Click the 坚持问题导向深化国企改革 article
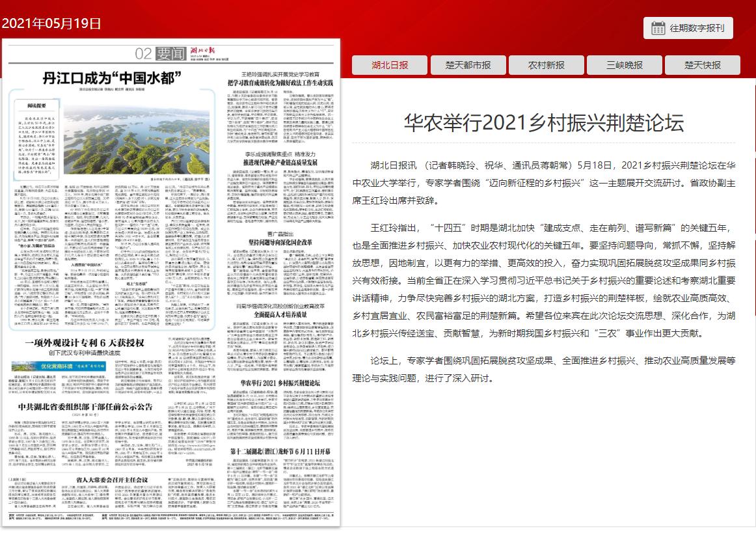Image resolution: width=756 pixels, height=533 pixels. [x=282, y=243]
